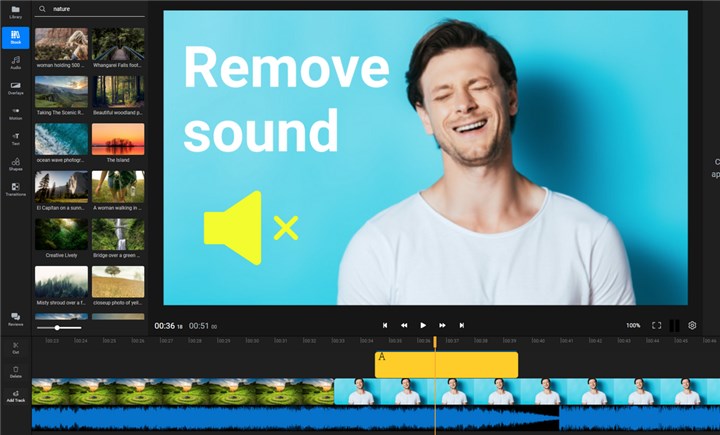Open the 100% zoom level control
The width and height of the screenshot is (720, 435).
point(633,325)
